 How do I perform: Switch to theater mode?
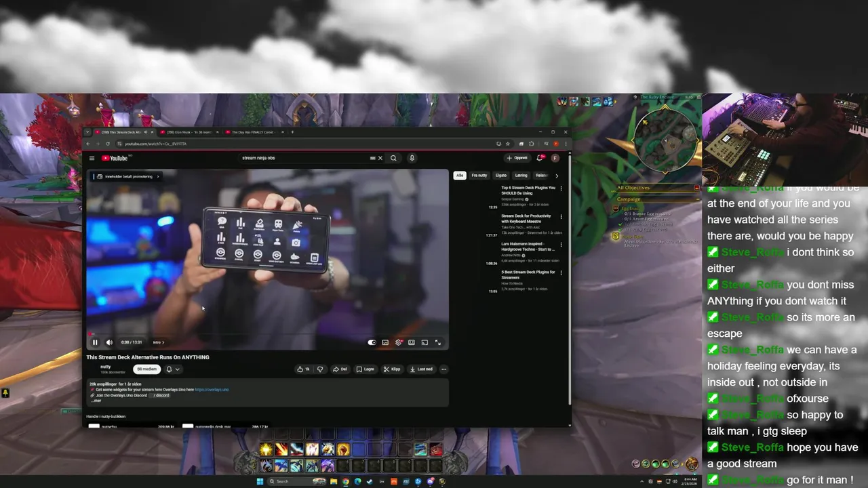click(x=412, y=342)
